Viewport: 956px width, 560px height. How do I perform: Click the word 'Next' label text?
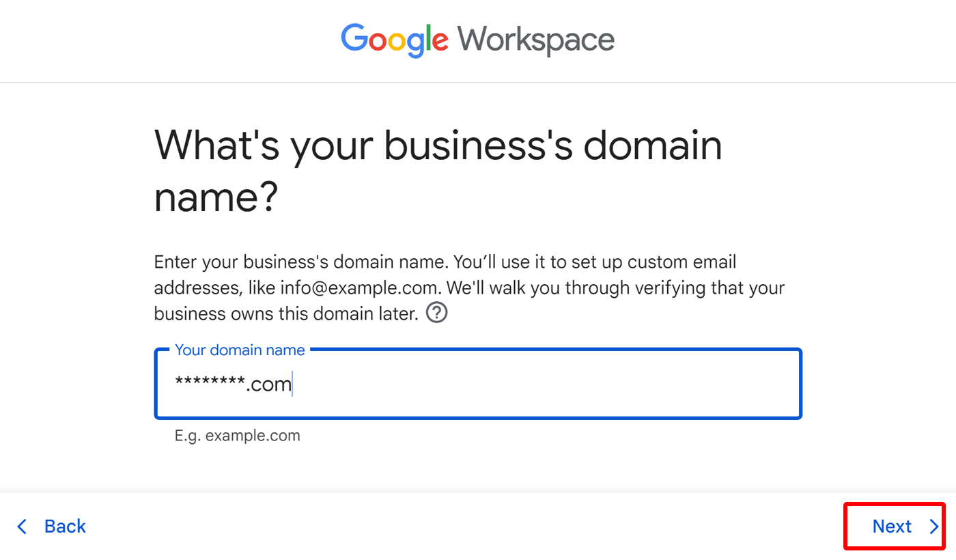pyautogui.click(x=892, y=527)
